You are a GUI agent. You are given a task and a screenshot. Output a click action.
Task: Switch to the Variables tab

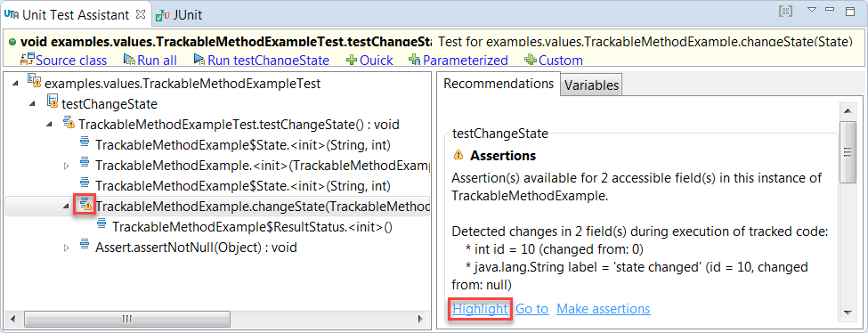[x=591, y=85]
